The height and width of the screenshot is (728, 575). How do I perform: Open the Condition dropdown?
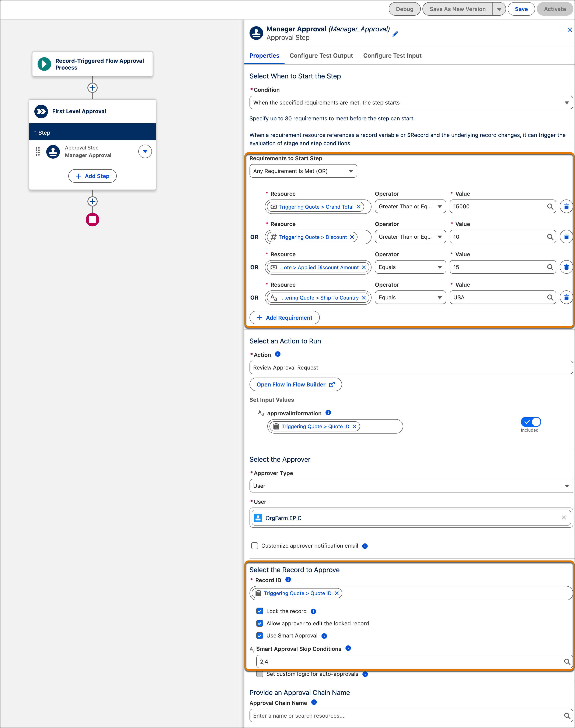(x=411, y=103)
